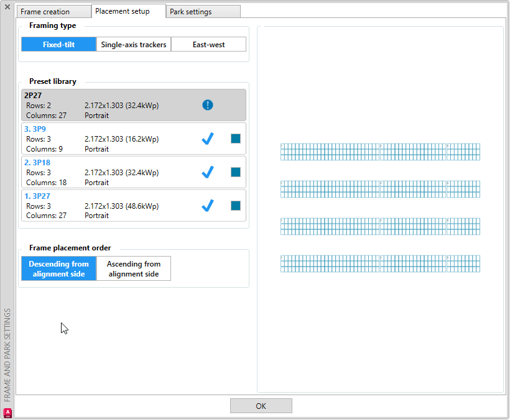The width and height of the screenshot is (510, 420).
Task: Choose Ascending from alignment side placement order
Action: click(133, 268)
